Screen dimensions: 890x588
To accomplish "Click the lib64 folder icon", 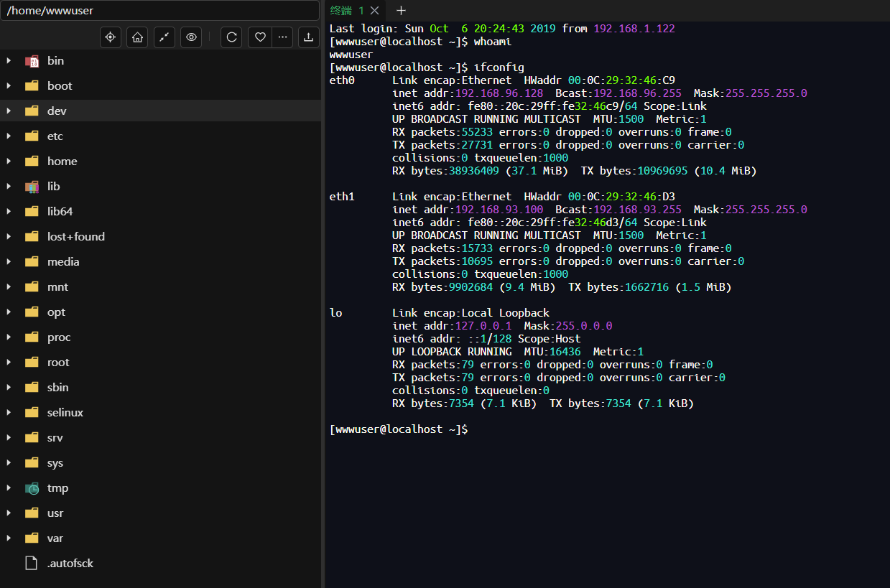I will (x=32, y=212).
